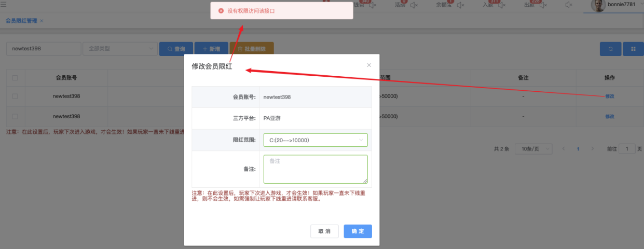Mute the 活动 notification sound icon
This screenshot has height=249, width=644.
click(x=414, y=5)
